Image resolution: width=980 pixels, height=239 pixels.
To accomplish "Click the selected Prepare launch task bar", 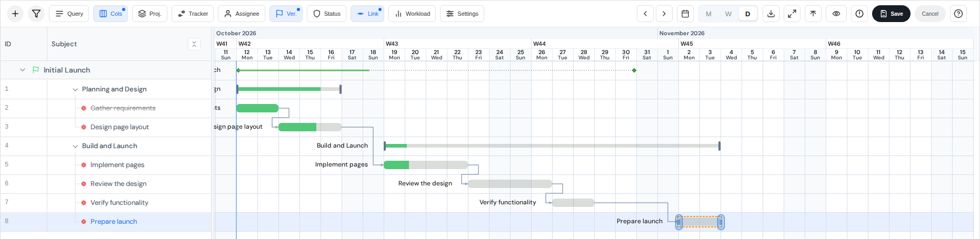I will (x=699, y=222).
